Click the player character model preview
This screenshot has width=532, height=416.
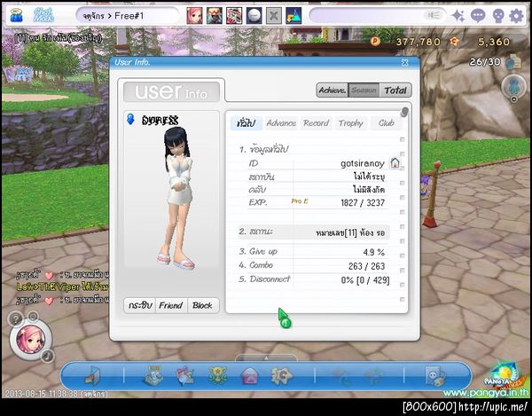pos(176,199)
